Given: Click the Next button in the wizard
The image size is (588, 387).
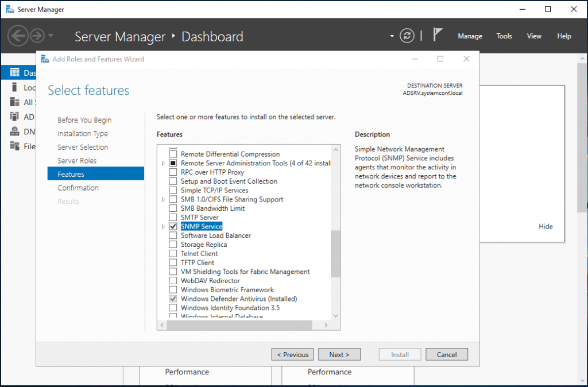Looking at the screenshot, I should coord(339,354).
